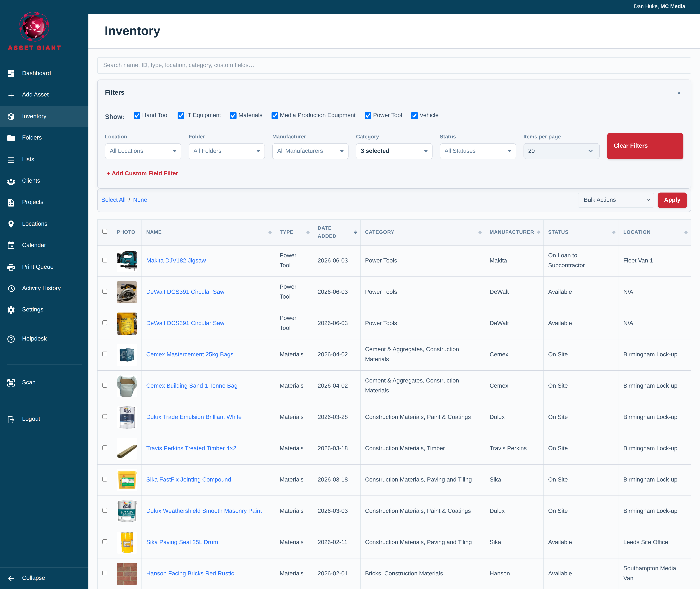Viewport: 700px width, 589px height.
Task: Click the Locations pin icon
Action: (x=11, y=224)
